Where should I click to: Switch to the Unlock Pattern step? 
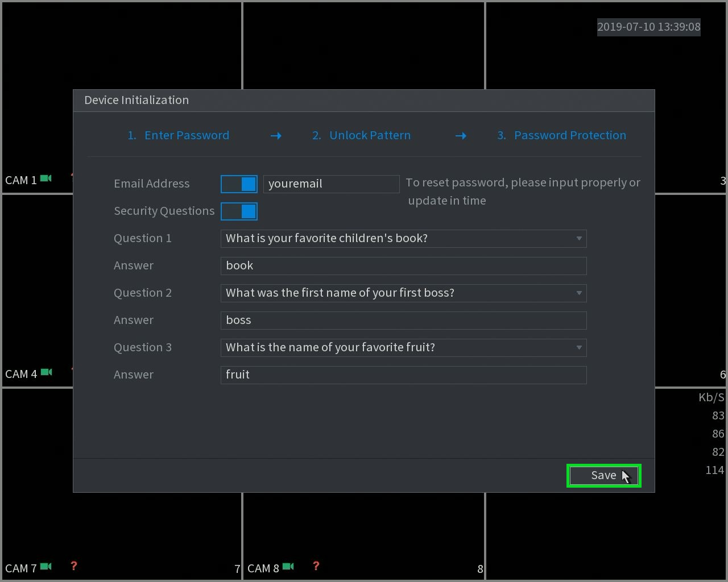click(x=361, y=135)
